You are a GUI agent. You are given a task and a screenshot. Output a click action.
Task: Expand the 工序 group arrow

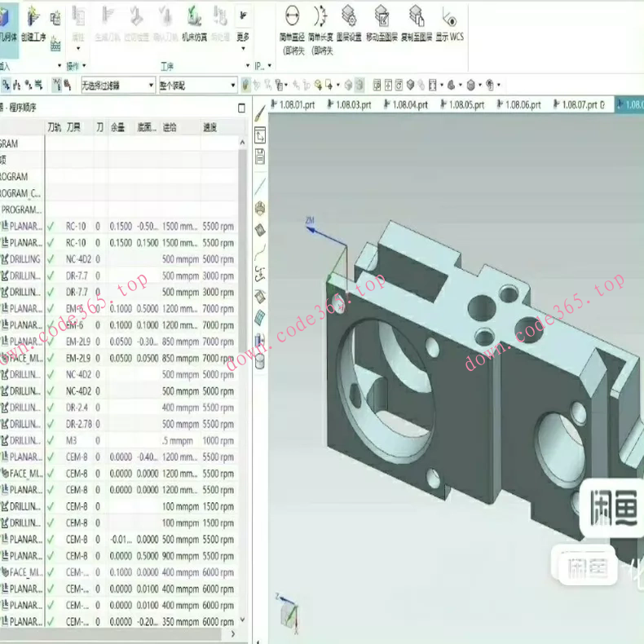coord(248,66)
